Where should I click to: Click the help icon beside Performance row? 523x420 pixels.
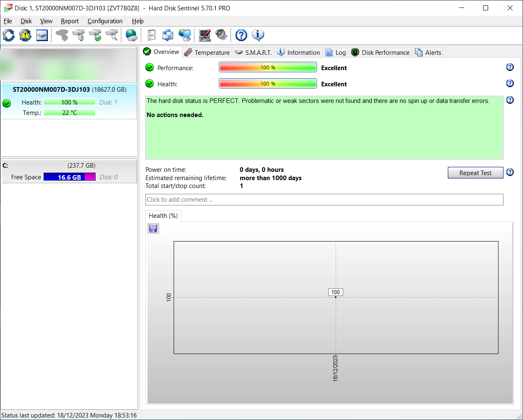pos(510,67)
